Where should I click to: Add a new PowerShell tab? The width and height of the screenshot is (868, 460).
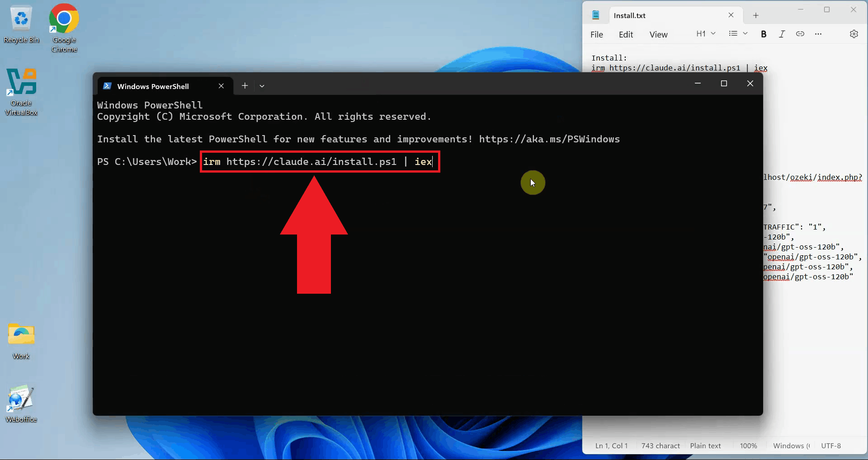point(245,86)
